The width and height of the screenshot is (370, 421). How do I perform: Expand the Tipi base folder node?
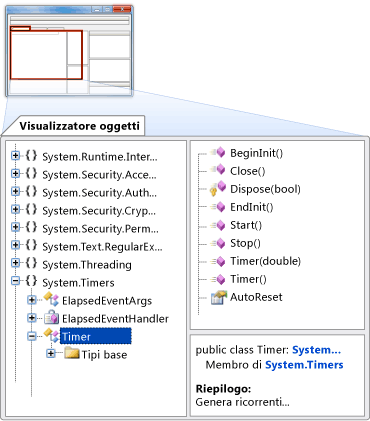(51, 353)
